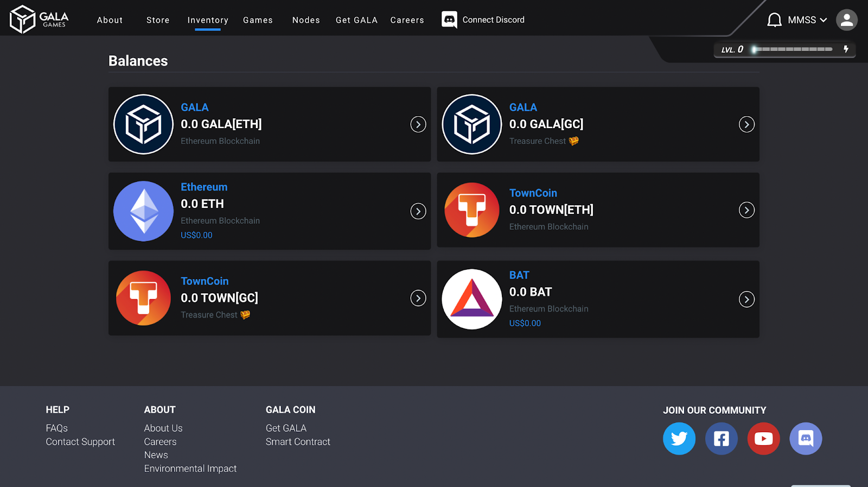Open the Twitter community link
868x487 pixels.
pos(679,439)
